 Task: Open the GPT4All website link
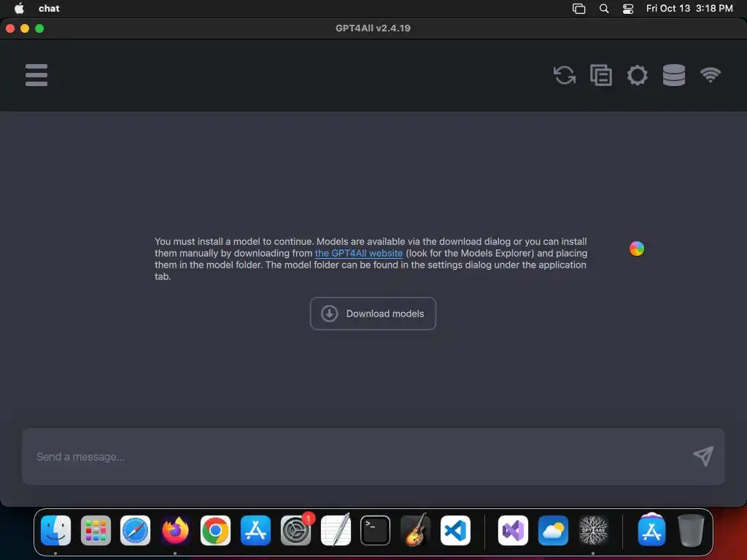(359, 253)
